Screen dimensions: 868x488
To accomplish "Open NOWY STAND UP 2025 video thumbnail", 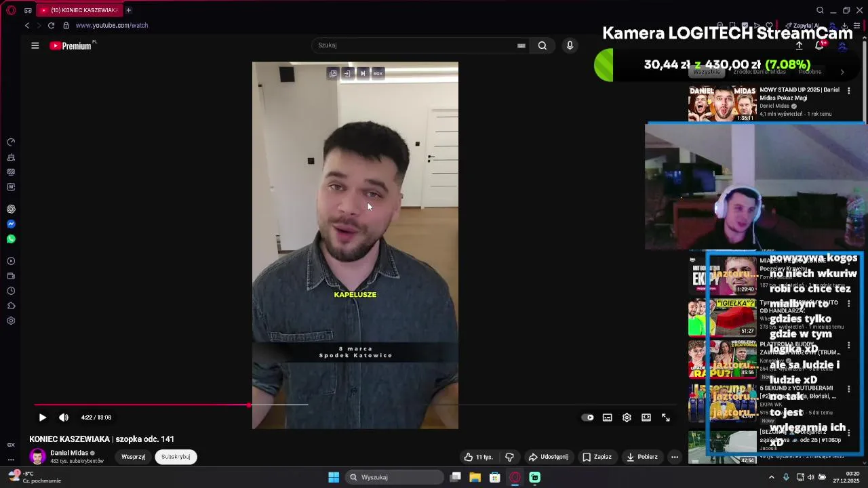I will 722,104.
